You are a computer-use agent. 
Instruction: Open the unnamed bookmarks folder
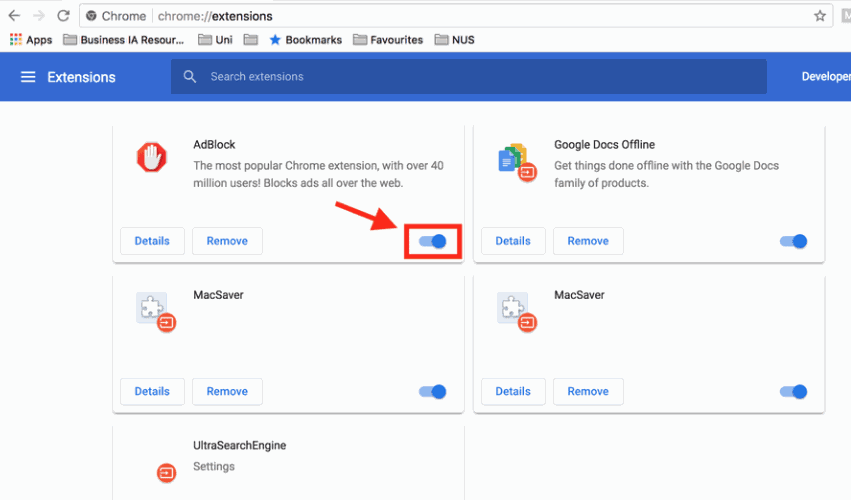[250, 40]
